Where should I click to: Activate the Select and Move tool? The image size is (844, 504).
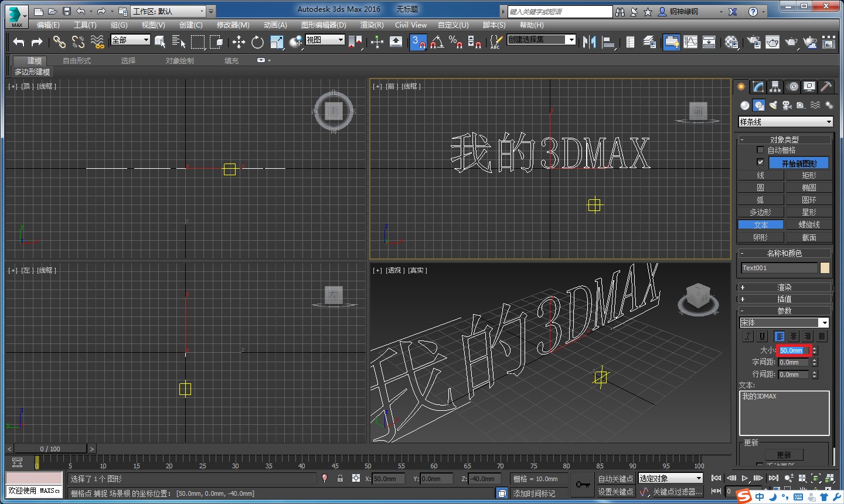click(x=238, y=42)
